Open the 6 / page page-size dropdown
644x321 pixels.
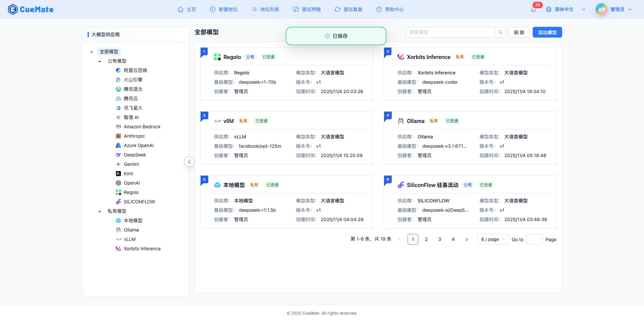click(493, 239)
